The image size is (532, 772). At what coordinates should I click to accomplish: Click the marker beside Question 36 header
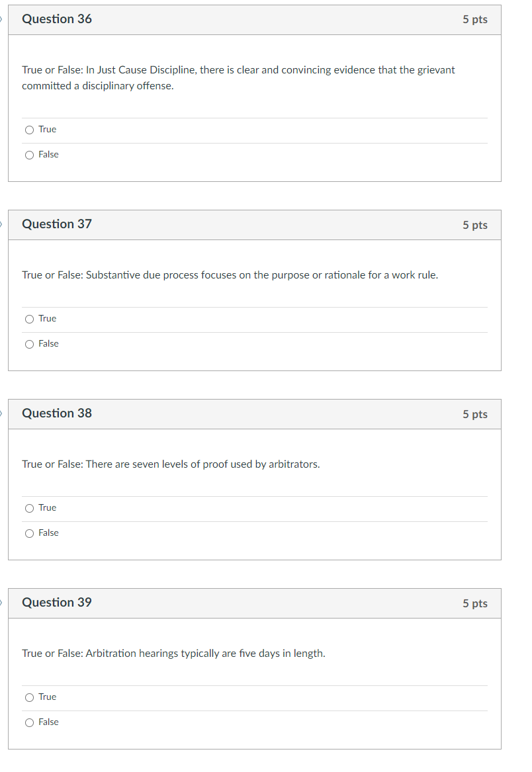coord(2,19)
